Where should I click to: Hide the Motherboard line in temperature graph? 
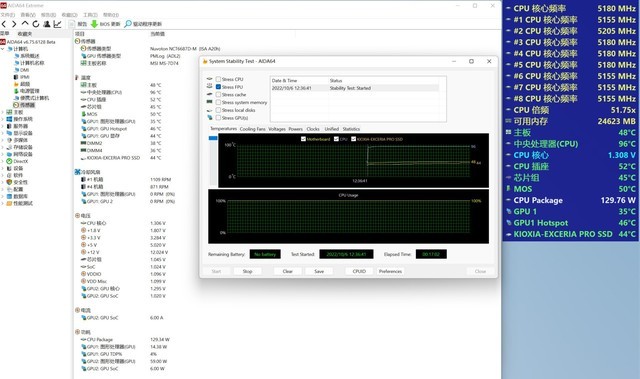(303, 139)
